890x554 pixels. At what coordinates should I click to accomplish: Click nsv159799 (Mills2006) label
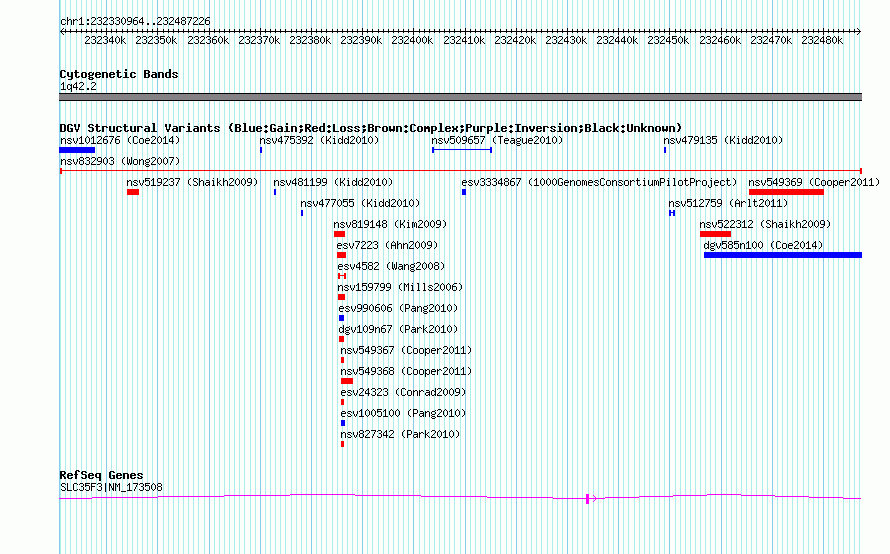coord(400,287)
